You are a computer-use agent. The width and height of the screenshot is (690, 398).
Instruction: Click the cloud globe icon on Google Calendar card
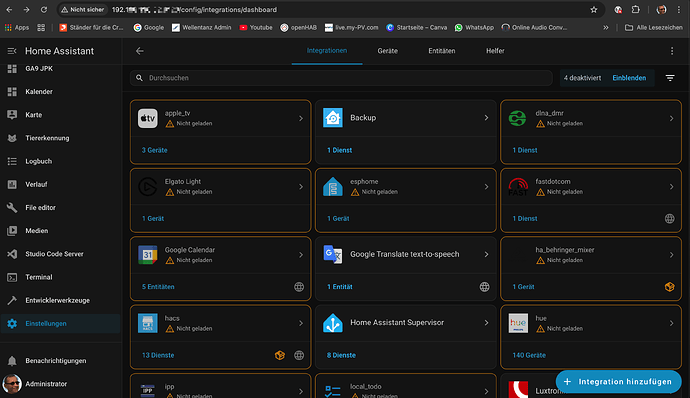click(299, 287)
